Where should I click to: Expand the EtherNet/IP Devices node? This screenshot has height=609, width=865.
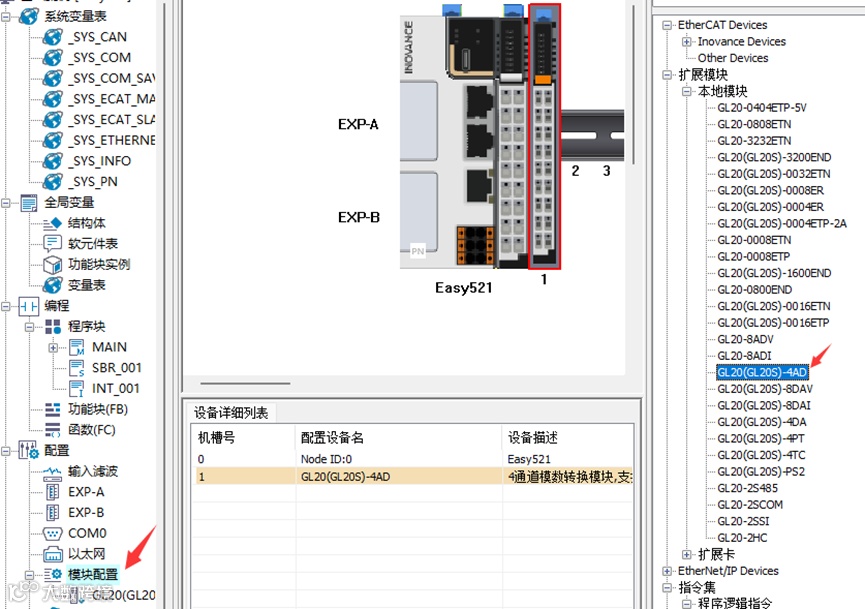click(x=667, y=571)
